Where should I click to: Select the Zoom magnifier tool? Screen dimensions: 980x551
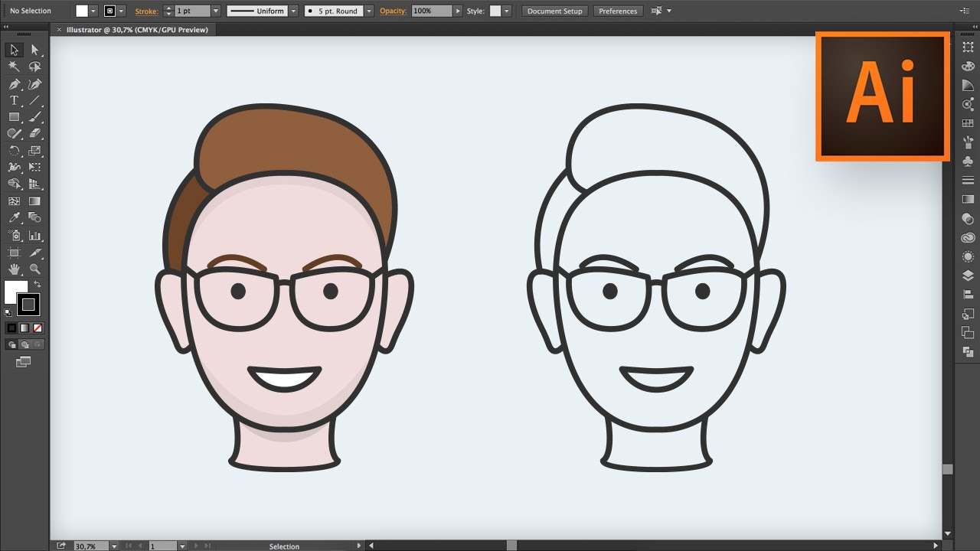[34, 269]
